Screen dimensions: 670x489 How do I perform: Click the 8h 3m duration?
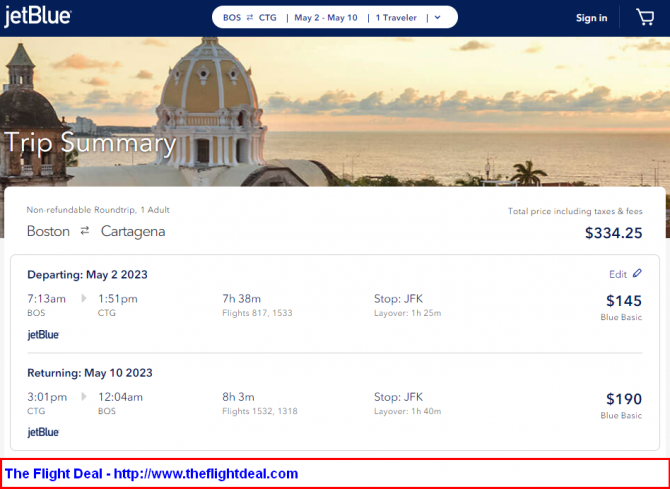point(238,397)
